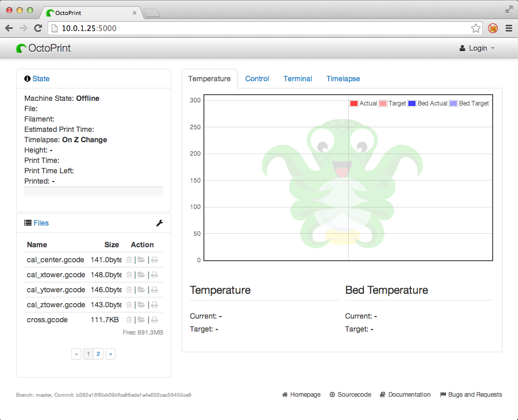
Task: Click the Actual red legend swatch
Action: pyautogui.click(x=354, y=103)
